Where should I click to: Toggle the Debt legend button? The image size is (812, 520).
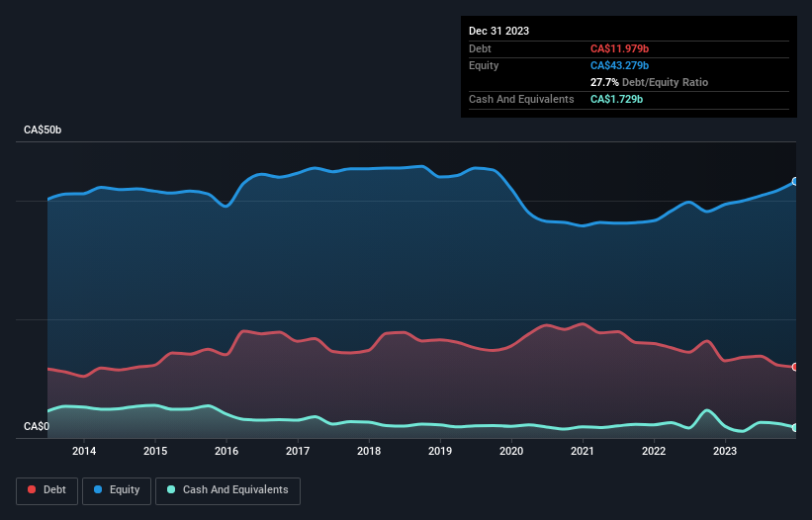tap(47, 490)
